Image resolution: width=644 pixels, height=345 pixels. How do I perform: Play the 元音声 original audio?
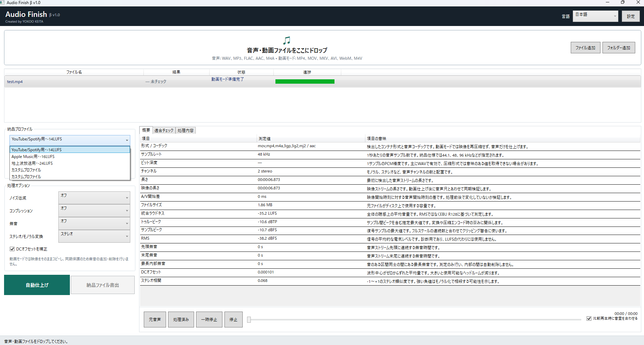click(x=155, y=319)
